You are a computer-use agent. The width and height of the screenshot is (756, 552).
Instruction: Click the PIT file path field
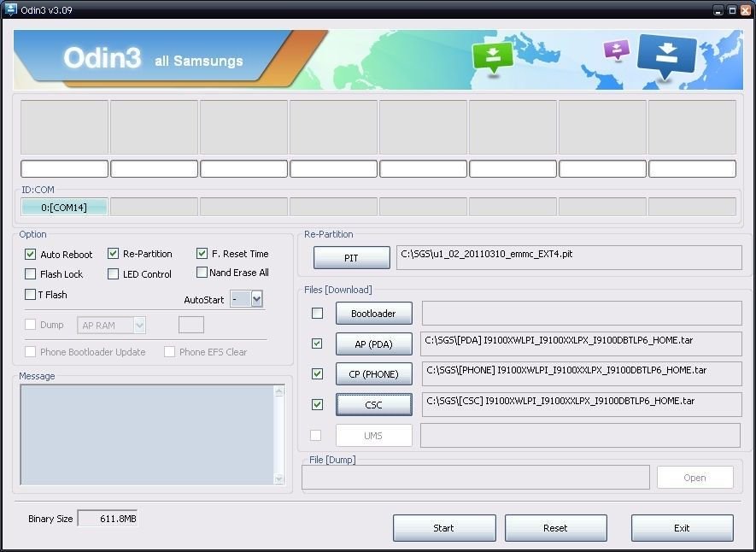pos(569,258)
